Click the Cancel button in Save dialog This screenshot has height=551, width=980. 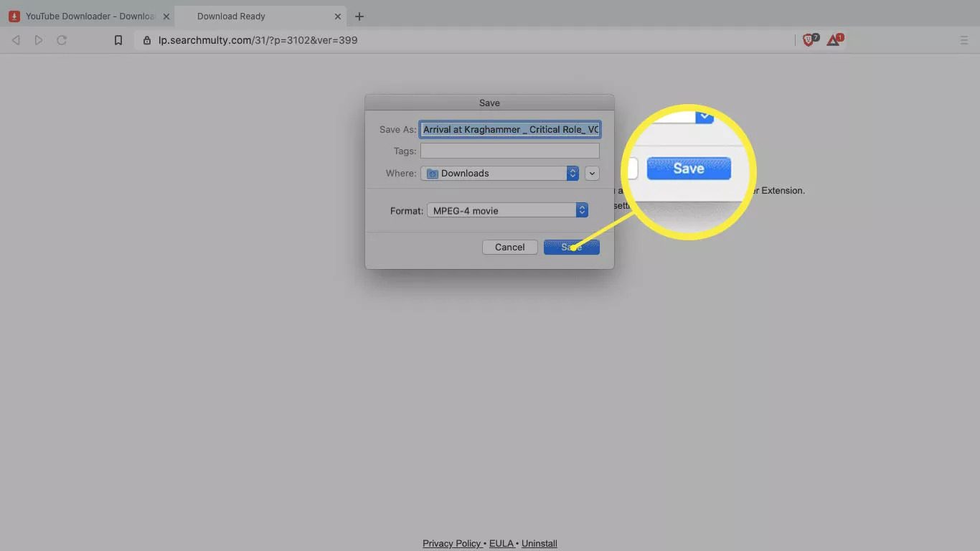(509, 247)
